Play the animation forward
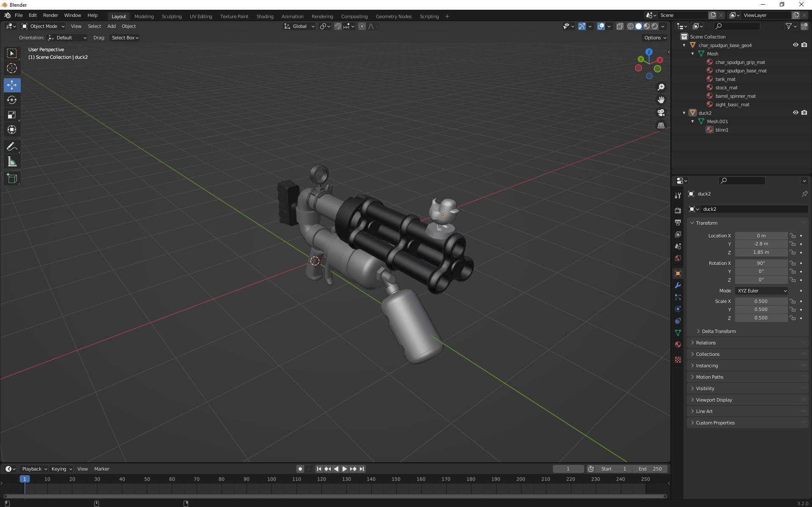The height and width of the screenshot is (507, 812). [x=345, y=469]
